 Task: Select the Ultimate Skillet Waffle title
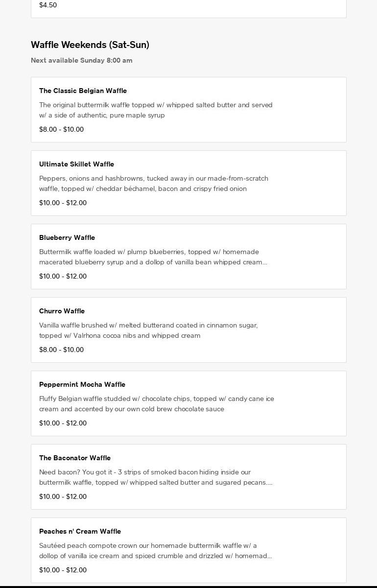pyautogui.click(x=76, y=164)
